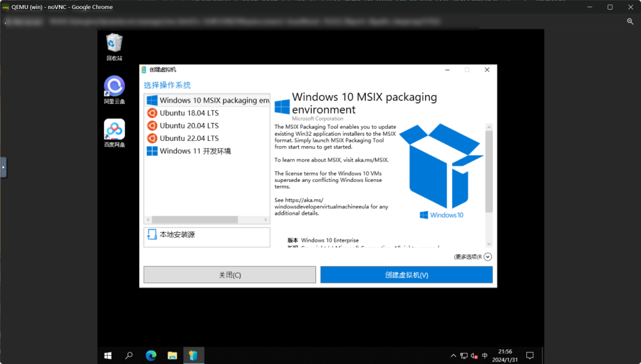Minimize the 创建虚拟机 dialog
Viewport: 641px width, 364px height.
(447, 70)
